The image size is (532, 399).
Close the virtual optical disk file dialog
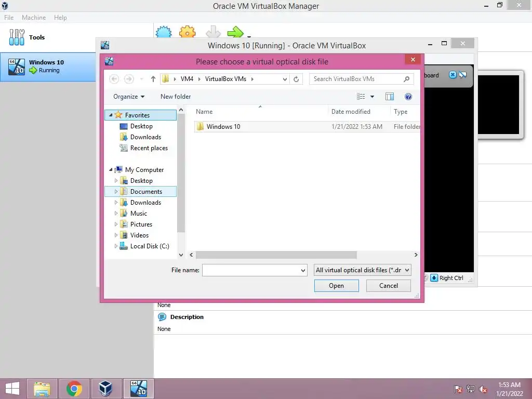[413, 60]
